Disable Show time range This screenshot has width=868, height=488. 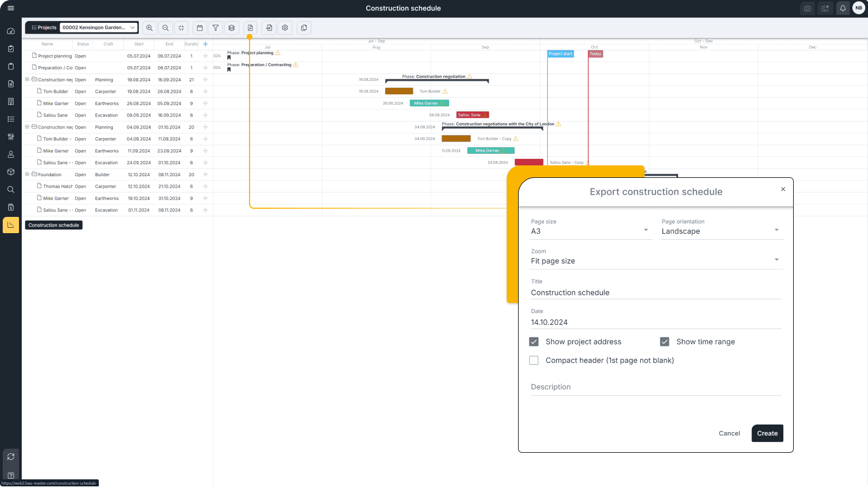pos(665,342)
